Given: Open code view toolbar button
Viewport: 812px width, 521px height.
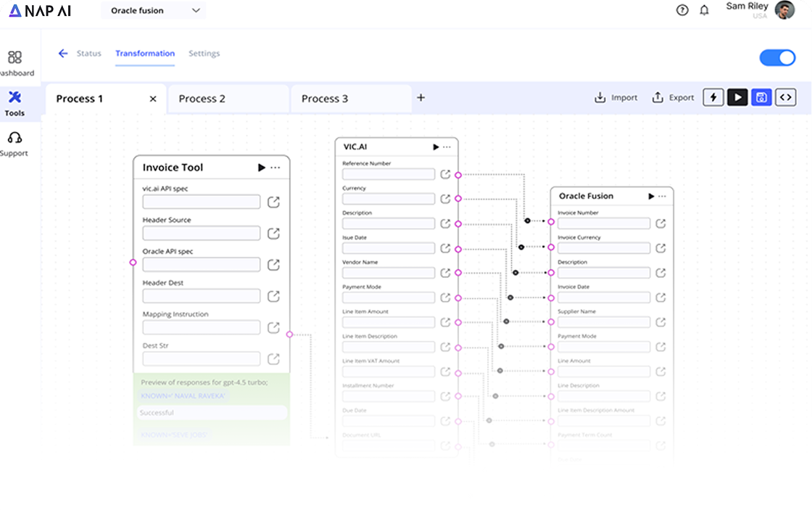Looking at the screenshot, I should [x=786, y=97].
